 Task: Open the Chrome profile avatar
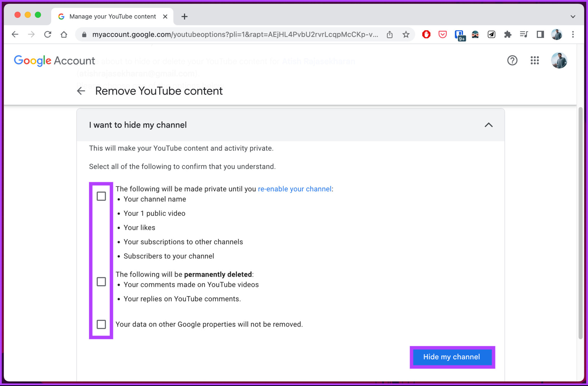click(x=556, y=34)
